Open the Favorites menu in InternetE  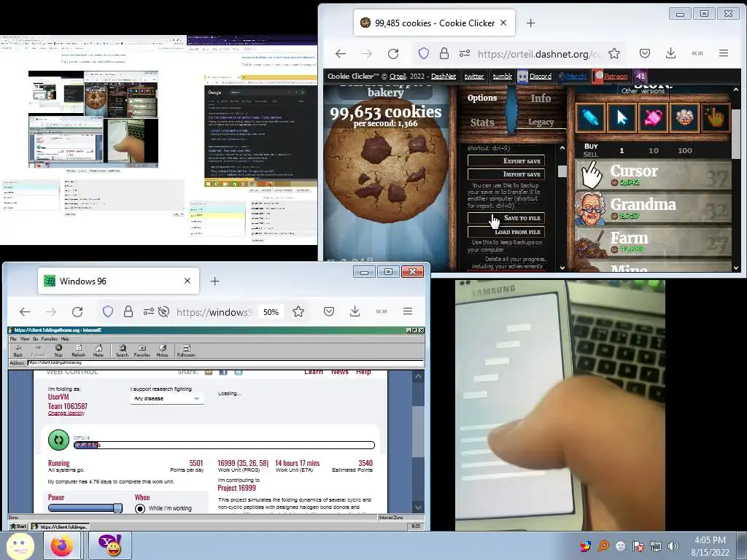[x=49, y=339]
